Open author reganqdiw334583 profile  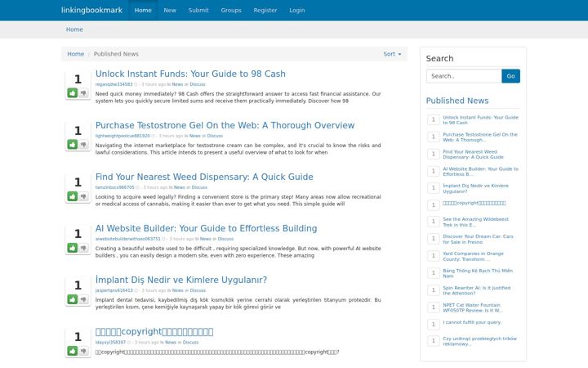pos(114,84)
